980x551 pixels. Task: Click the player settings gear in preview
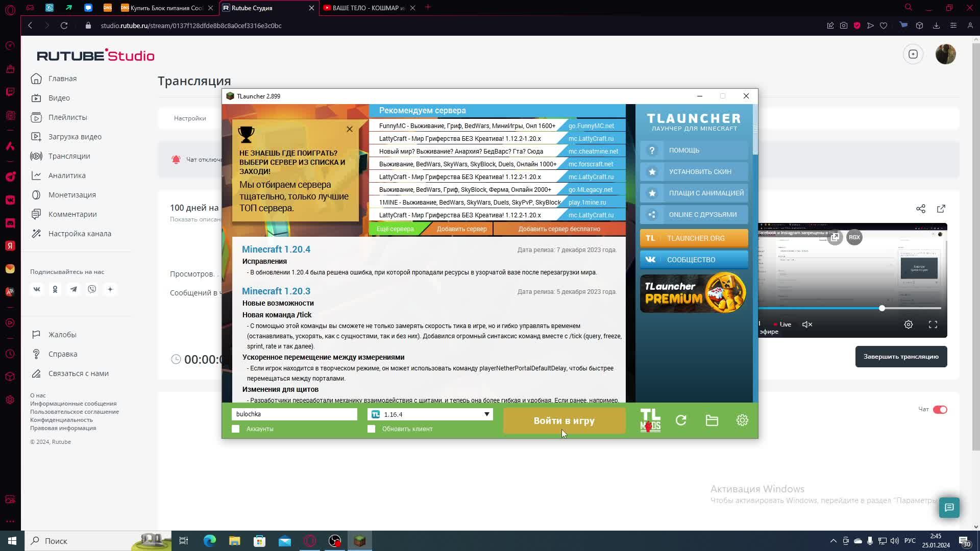tap(908, 324)
